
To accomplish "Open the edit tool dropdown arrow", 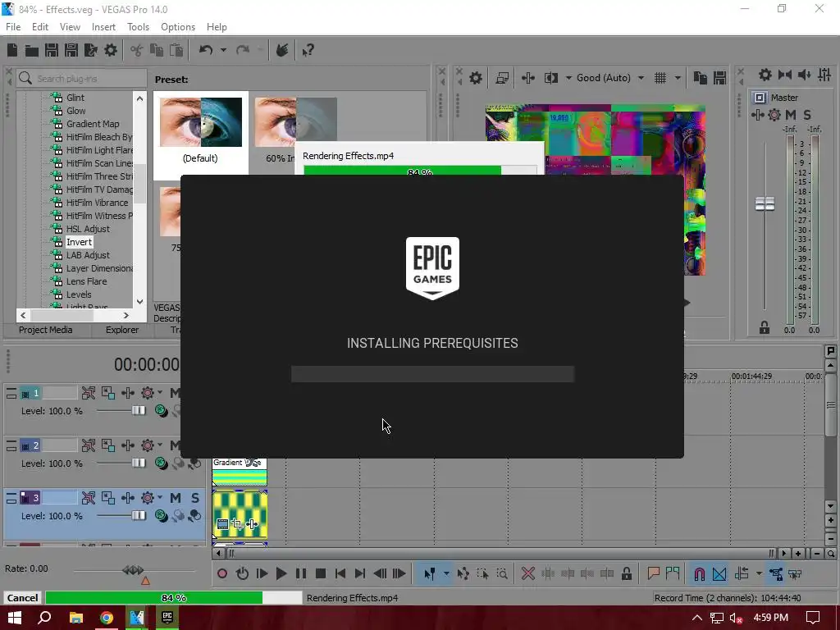I will point(446,574).
